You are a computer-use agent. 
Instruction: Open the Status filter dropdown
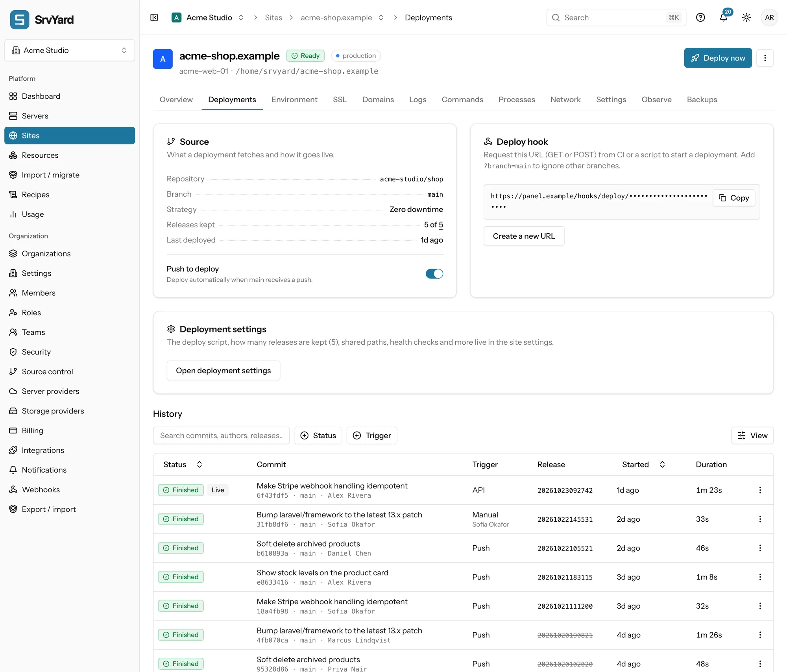point(318,436)
